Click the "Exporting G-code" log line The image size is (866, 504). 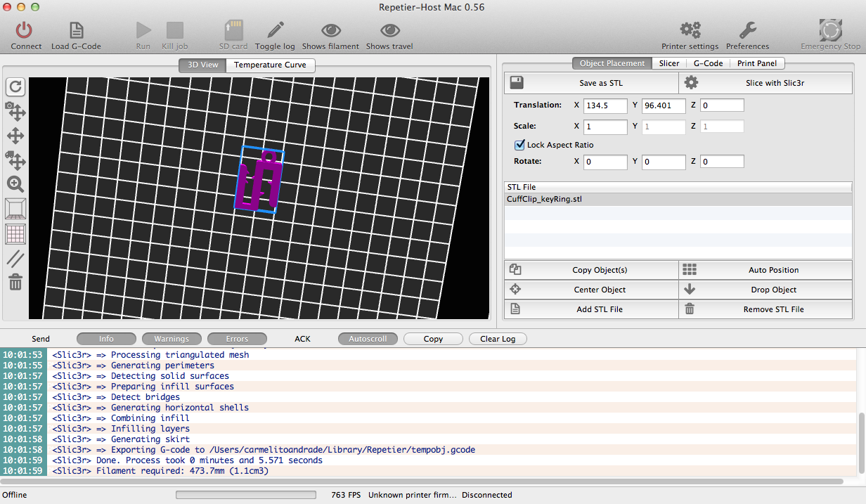[264, 450]
